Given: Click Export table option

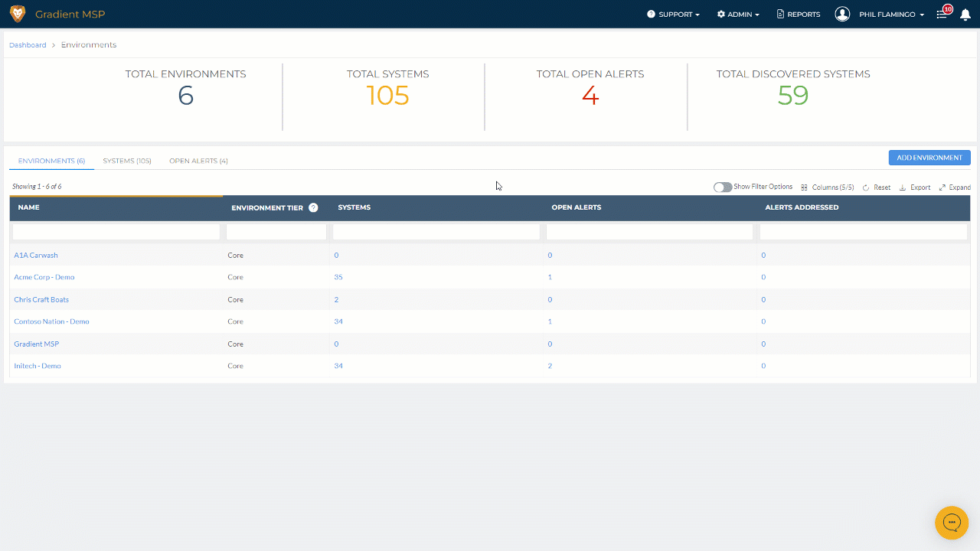Looking at the screenshot, I should click(x=915, y=187).
